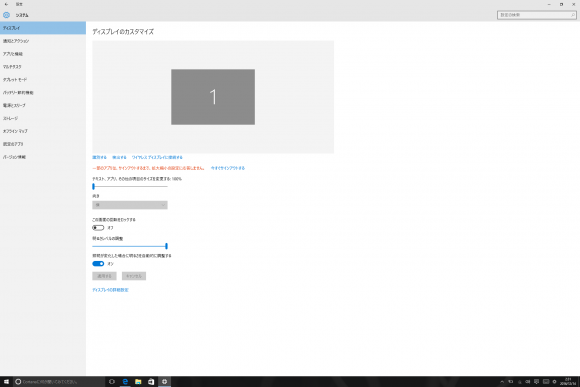580x387 pixels.
Task: Click the taskbar clock and date
Action: pos(568,381)
